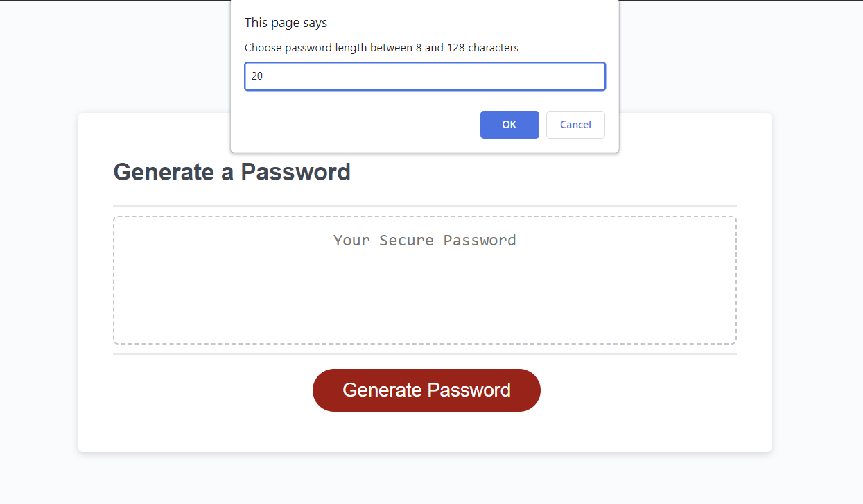This screenshot has width=863, height=504.
Task: Select the text showing 20 in the input
Action: point(258,76)
